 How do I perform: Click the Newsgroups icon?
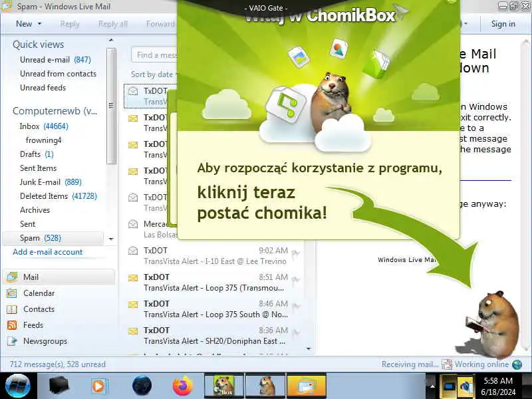click(12, 341)
